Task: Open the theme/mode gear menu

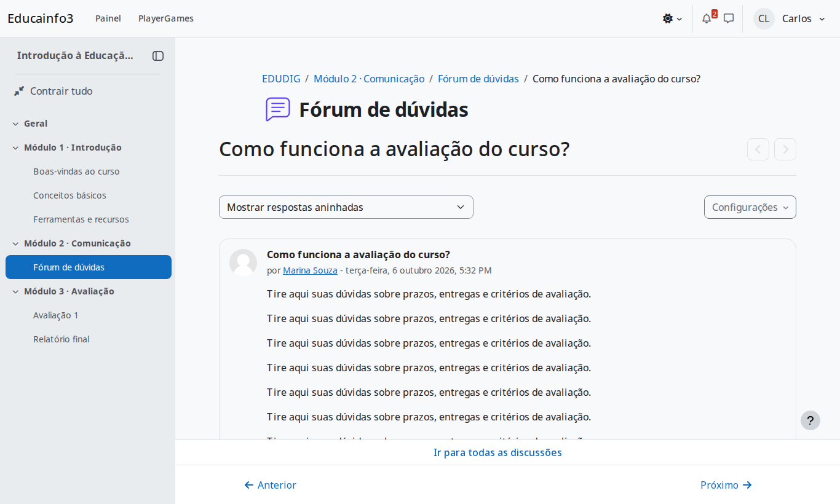Action: 672,18
